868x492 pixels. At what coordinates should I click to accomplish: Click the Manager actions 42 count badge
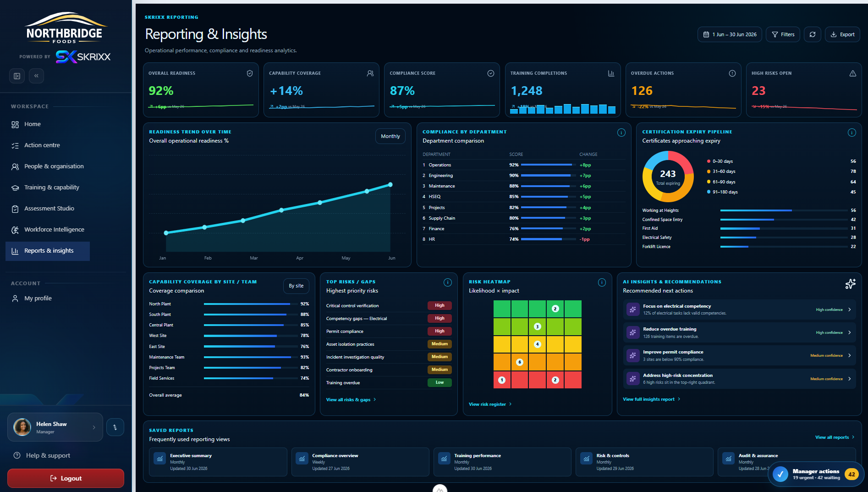[x=852, y=475]
